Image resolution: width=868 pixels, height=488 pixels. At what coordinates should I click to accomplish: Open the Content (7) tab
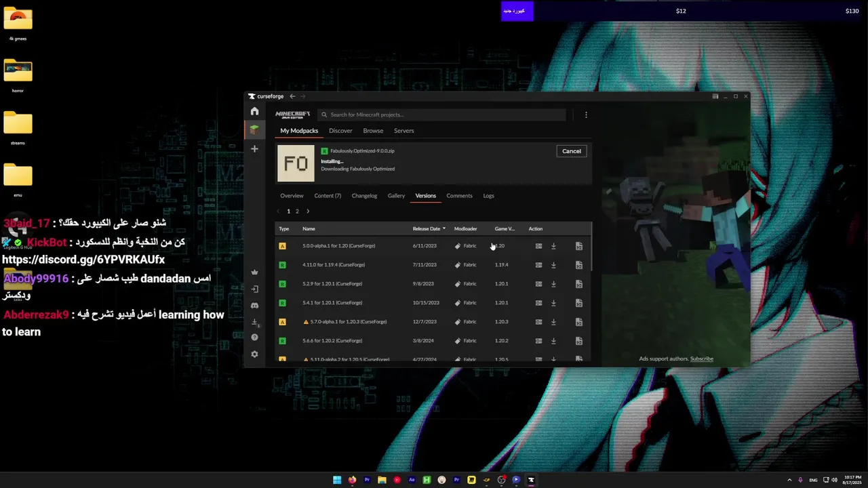pos(328,196)
